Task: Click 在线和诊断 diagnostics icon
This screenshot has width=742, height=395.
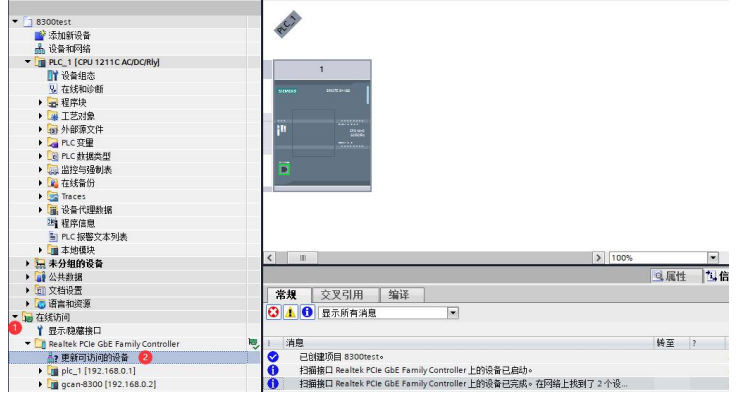Action: (53, 89)
